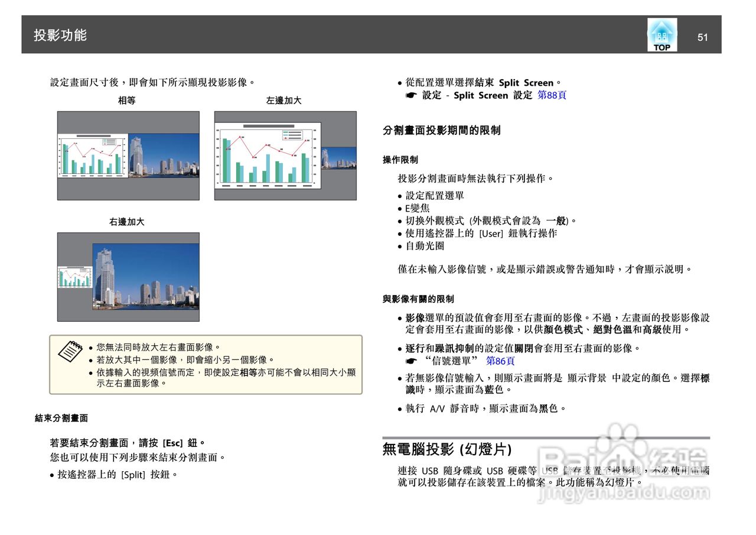The image size is (756, 535).
Task: Click the 分割畫面投影期間的限制 heading
Action: (442, 130)
